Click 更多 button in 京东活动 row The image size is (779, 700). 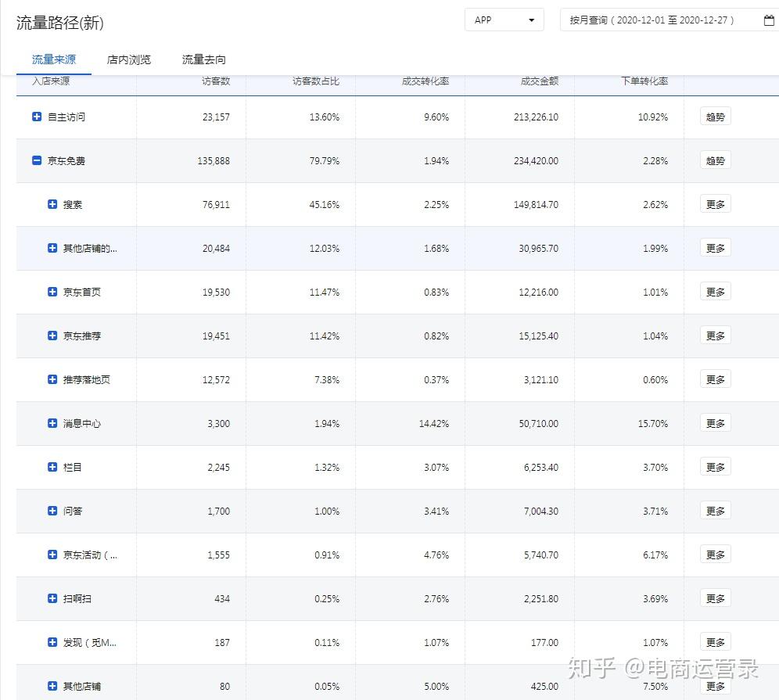pos(716,555)
